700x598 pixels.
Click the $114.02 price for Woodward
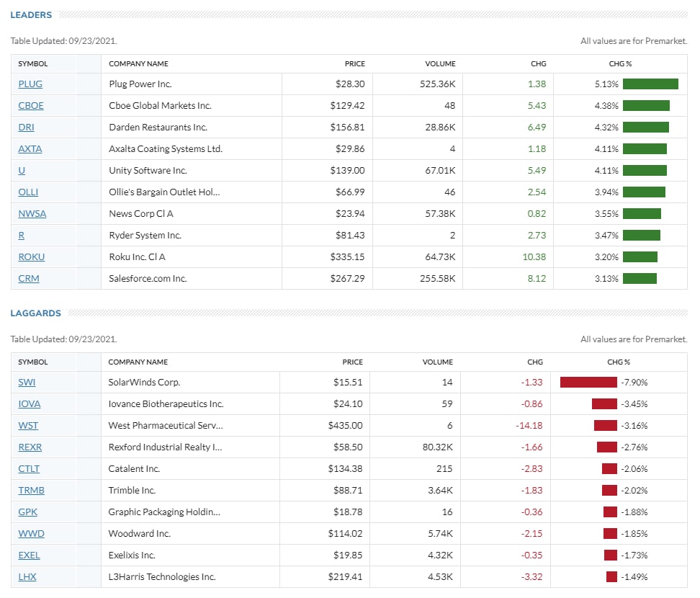(x=346, y=534)
